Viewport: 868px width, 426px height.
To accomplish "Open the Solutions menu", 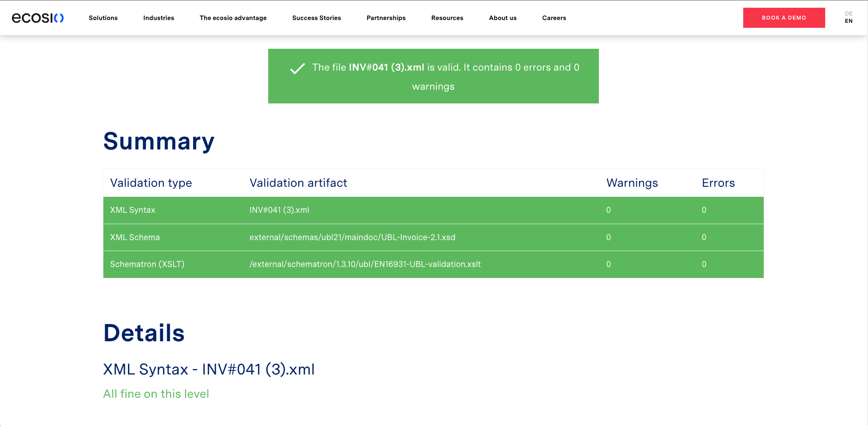I will click(103, 18).
